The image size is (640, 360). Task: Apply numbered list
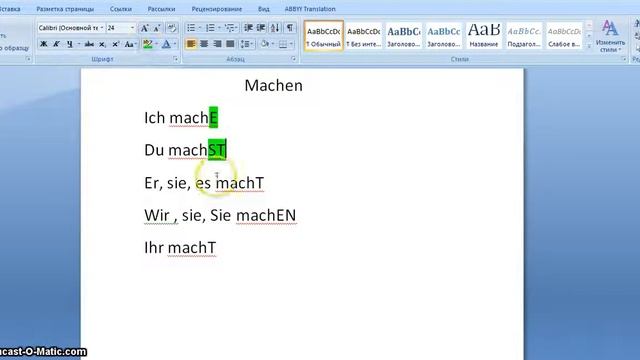click(210, 28)
